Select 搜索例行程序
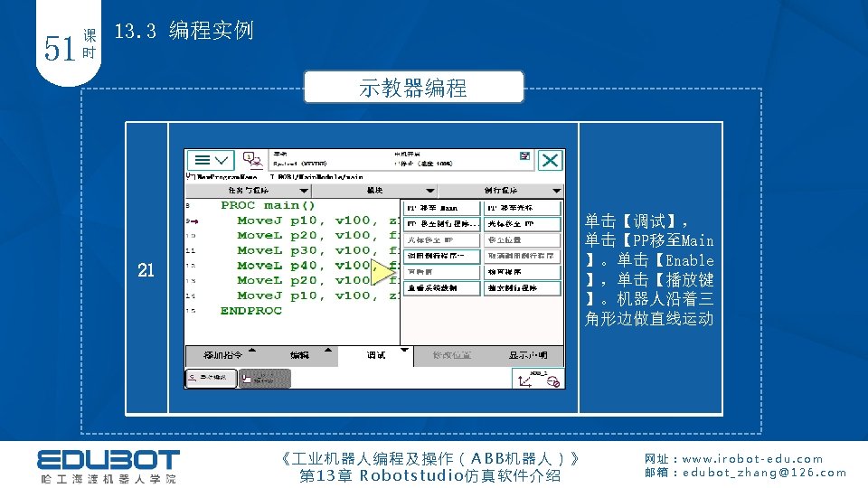The height and width of the screenshot is (488, 868). coord(522,288)
